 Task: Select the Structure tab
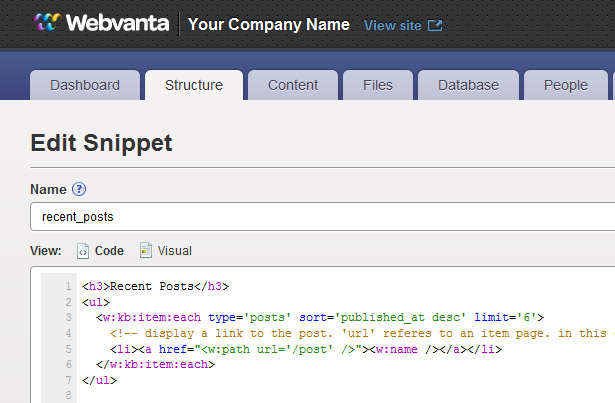coord(194,85)
